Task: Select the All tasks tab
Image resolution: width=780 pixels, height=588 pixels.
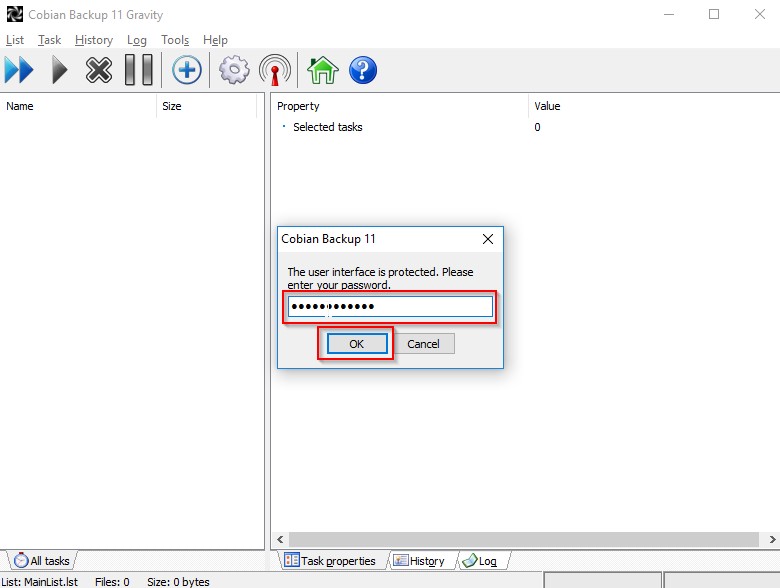Action: 42,561
